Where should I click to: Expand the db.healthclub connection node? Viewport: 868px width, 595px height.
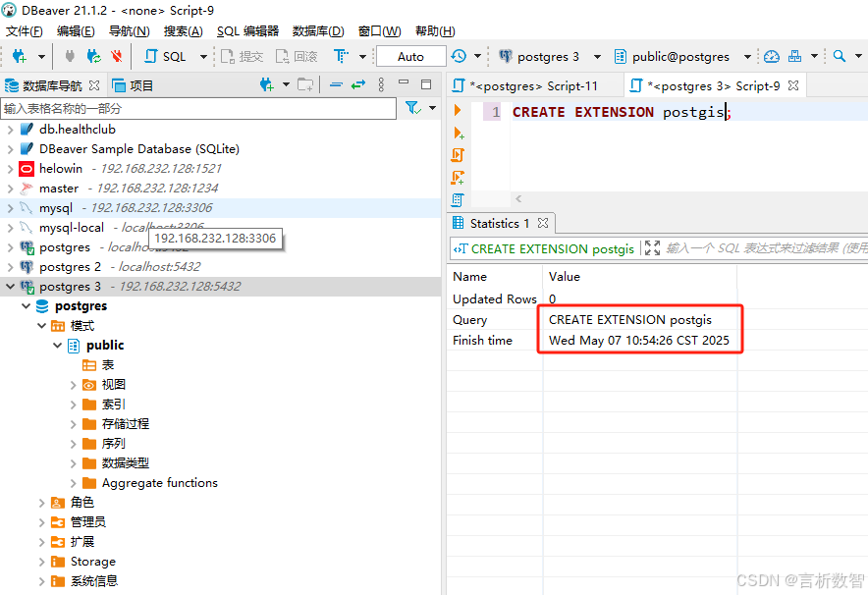coord(10,130)
